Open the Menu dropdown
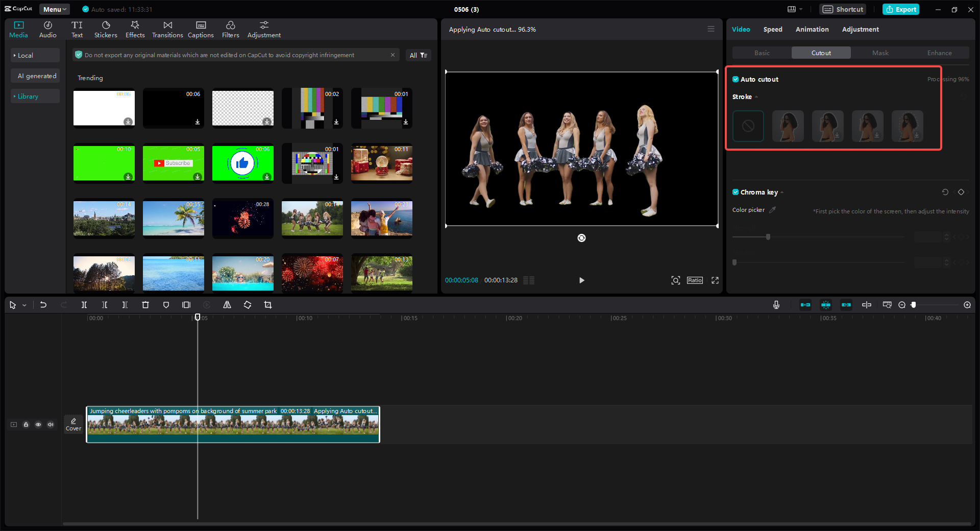 pyautogui.click(x=55, y=9)
